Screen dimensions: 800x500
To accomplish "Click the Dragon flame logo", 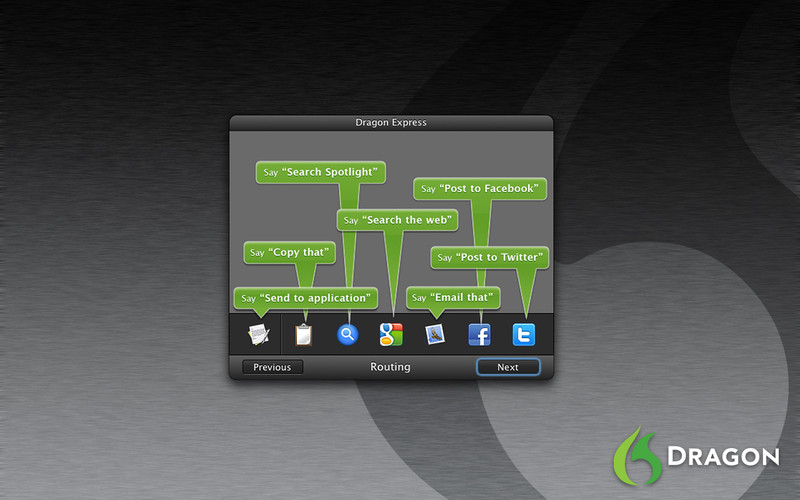I will [635, 455].
